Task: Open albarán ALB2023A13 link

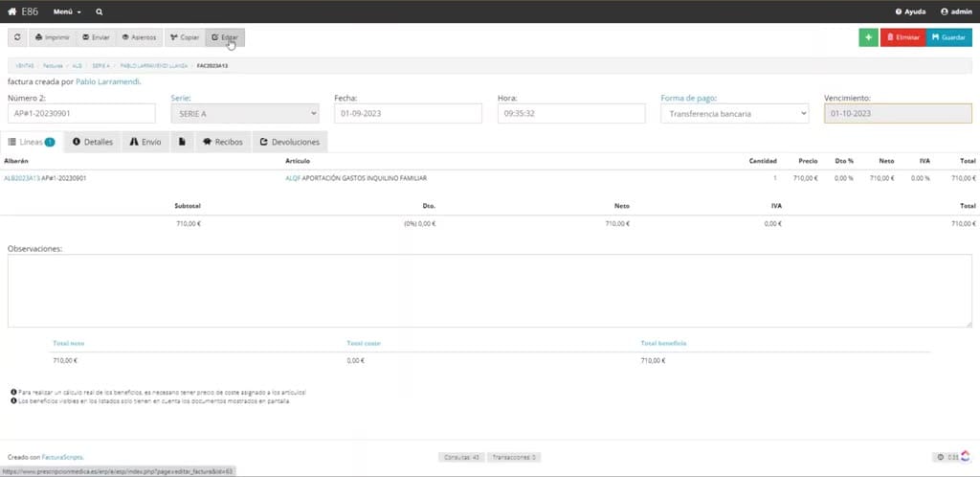Action: (22, 178)
